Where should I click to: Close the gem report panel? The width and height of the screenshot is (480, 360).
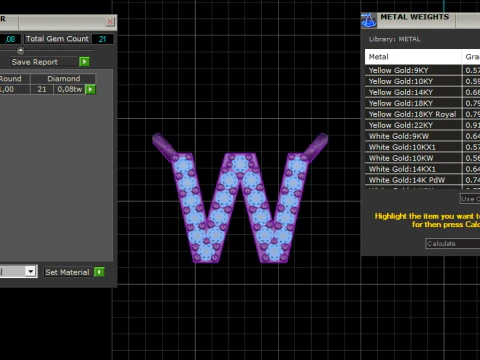click(x=110, y=22)
